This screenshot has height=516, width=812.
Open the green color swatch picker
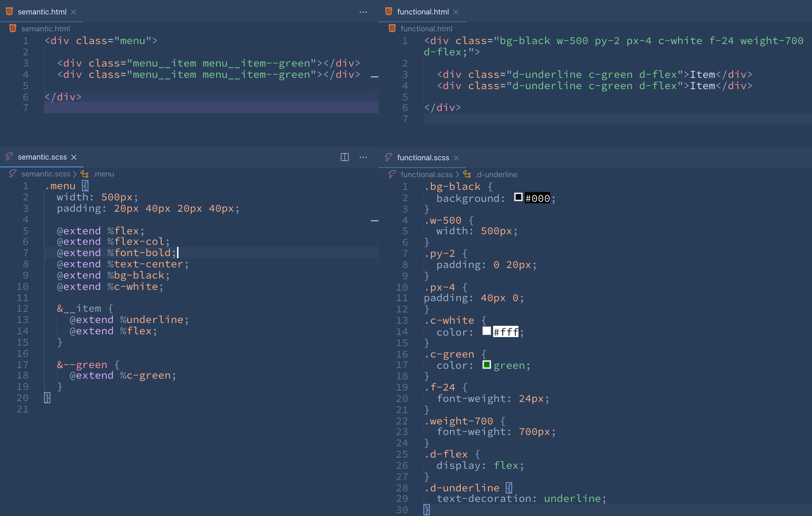point(486,365)
